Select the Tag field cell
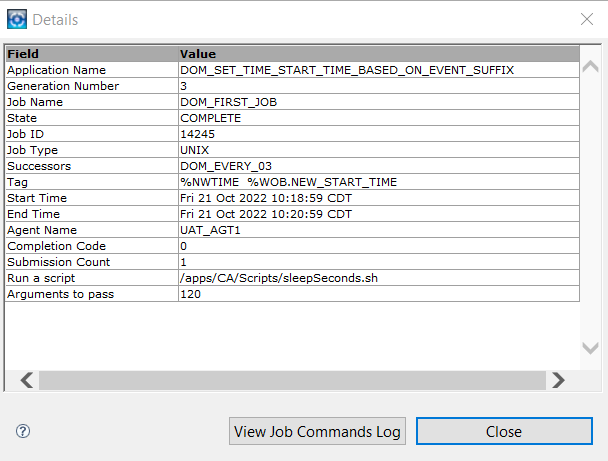 click(92, 182)
